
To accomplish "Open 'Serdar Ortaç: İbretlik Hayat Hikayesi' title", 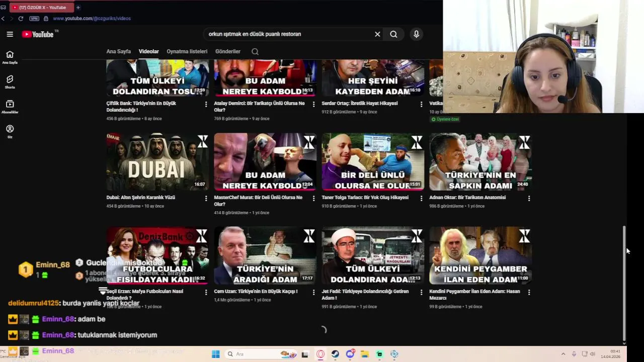I will click(x=360, y=103).
